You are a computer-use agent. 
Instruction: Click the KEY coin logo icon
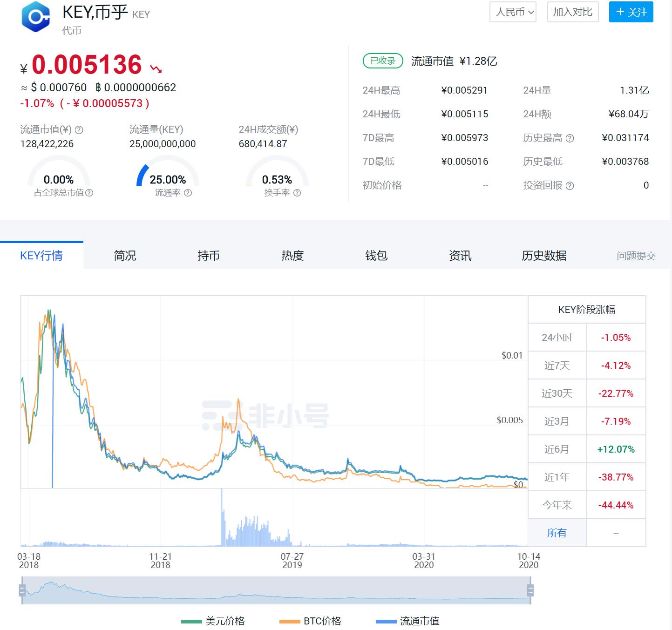click(36, 16)
